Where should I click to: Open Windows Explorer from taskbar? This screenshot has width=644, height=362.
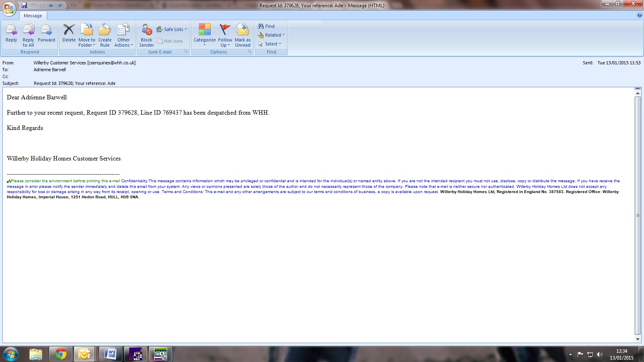[36, 354]
